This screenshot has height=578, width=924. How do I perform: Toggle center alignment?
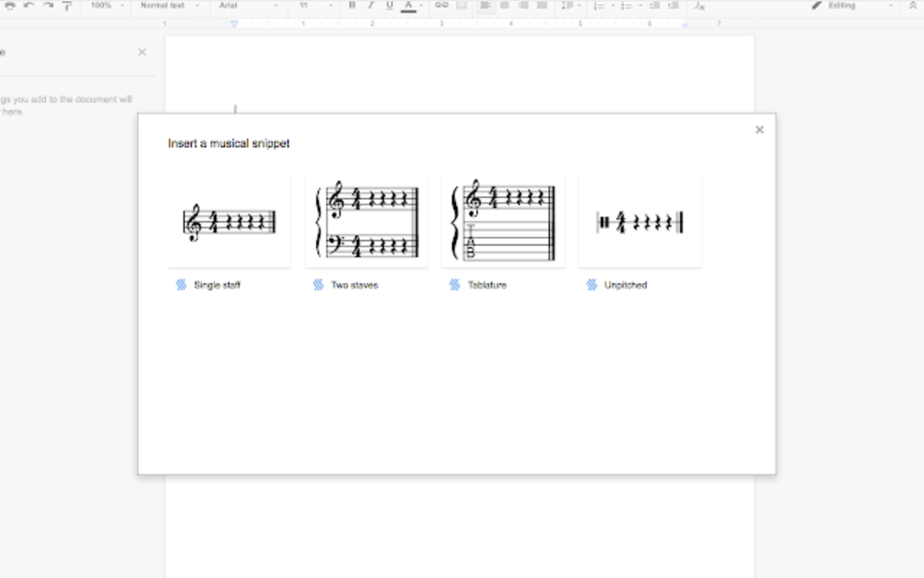click(x=505, y=6)
